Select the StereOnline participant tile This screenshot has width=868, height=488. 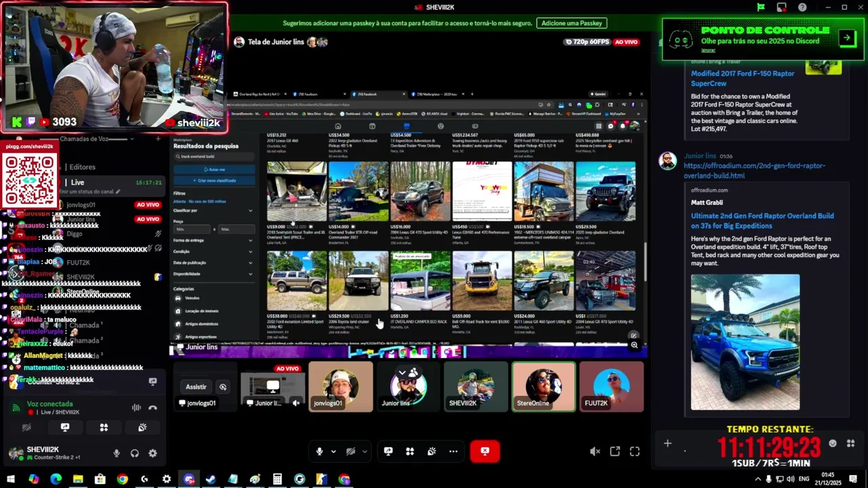pyautogui.click(x=544, y=387)
